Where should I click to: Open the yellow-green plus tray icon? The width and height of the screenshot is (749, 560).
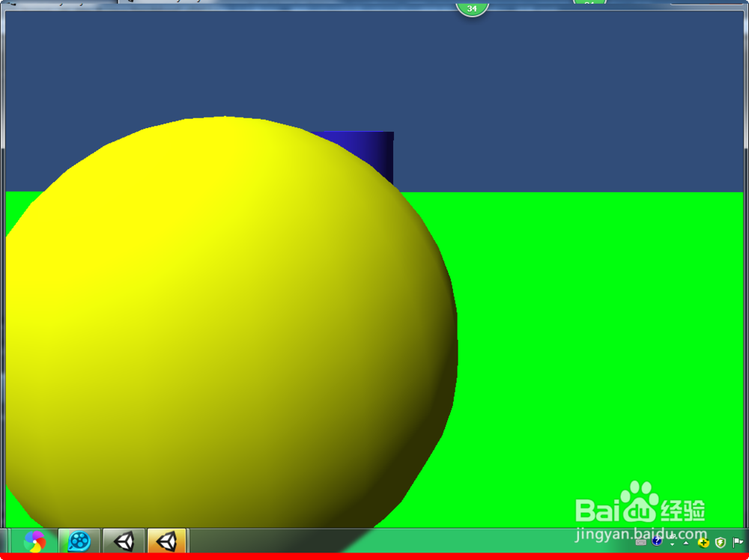point(703,543)
